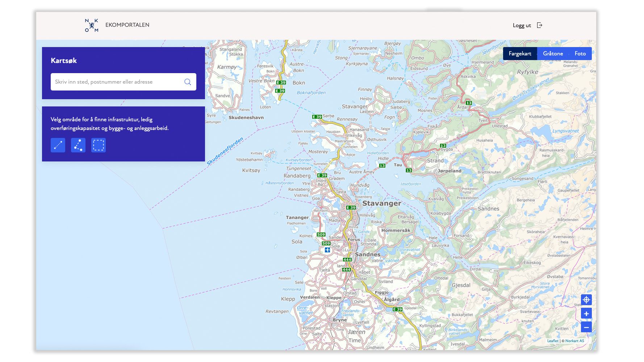
Task: Click the magnifying glass search icon
Action: [188, 82]
